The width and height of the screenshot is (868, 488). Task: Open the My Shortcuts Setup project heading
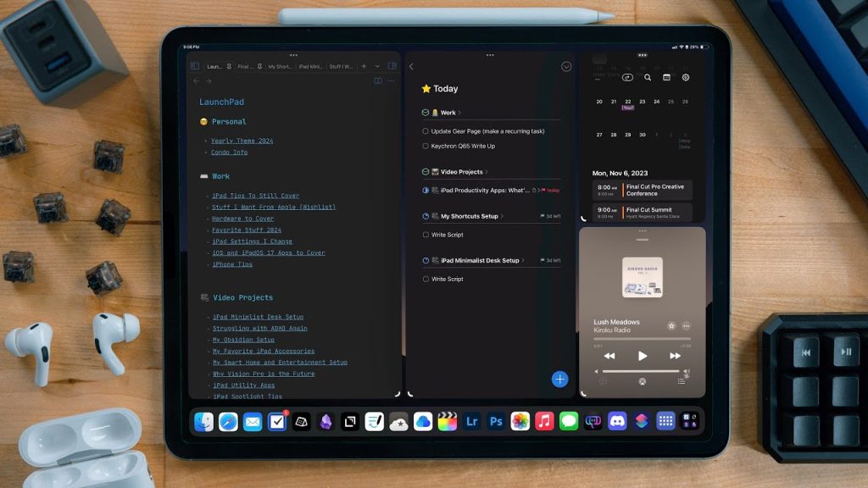coord(470,216)
